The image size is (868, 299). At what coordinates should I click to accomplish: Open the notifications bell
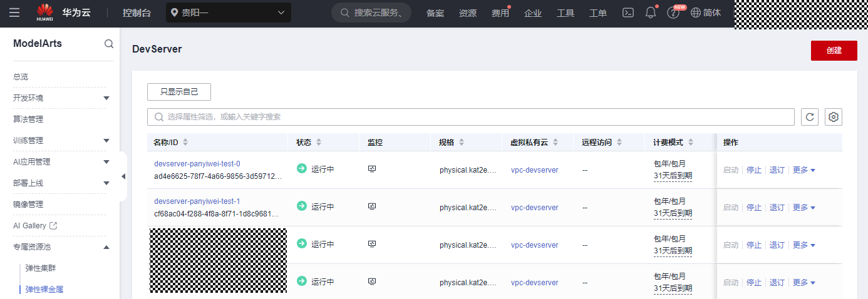pos(651,13)
